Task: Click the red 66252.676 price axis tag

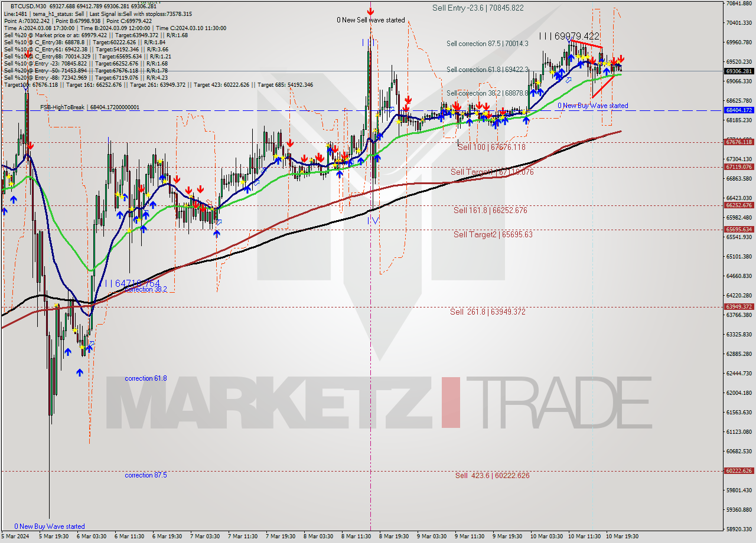Action: click(739, 205)
